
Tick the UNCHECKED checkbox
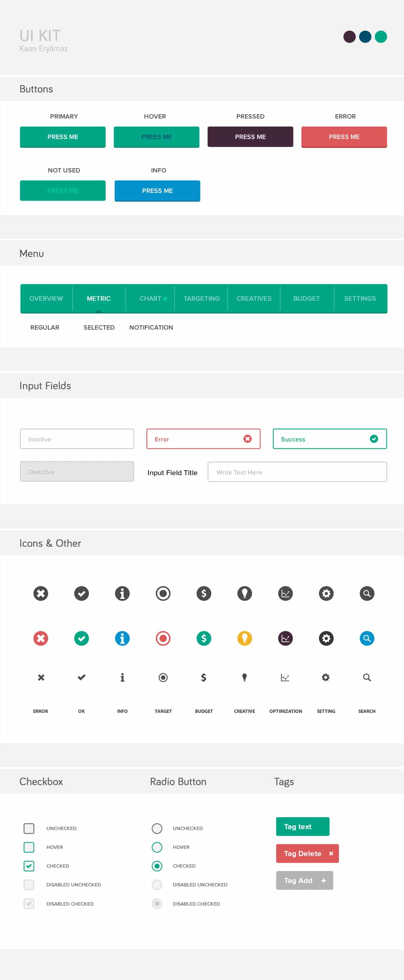[x=29, y=828]
